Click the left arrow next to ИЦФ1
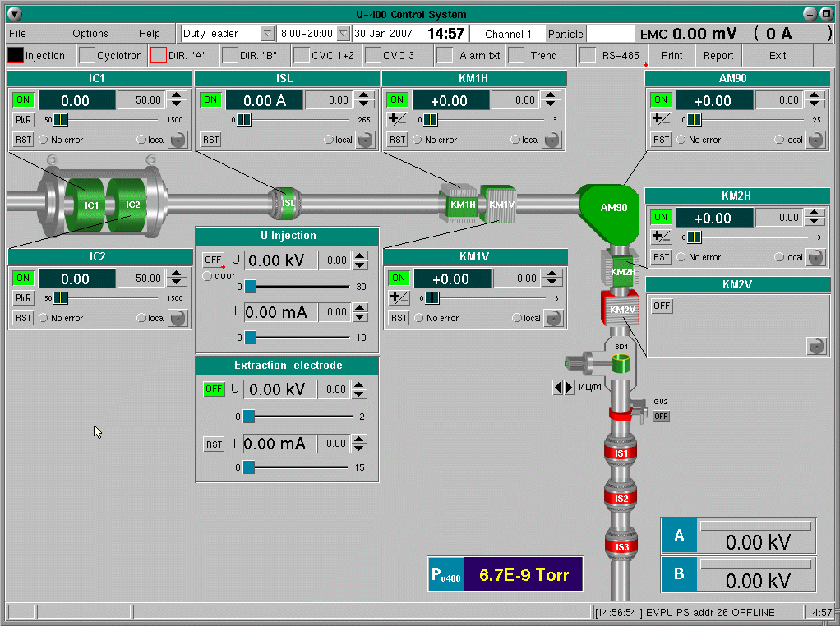 tap(558, 387)
